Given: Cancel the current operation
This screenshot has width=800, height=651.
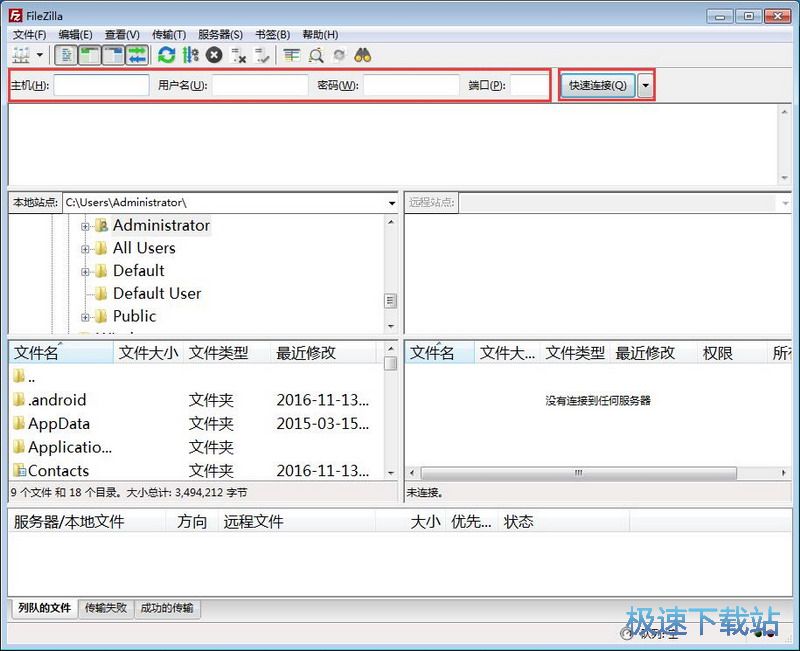Looking at the screenshot, I should click(x=212, y=55).
